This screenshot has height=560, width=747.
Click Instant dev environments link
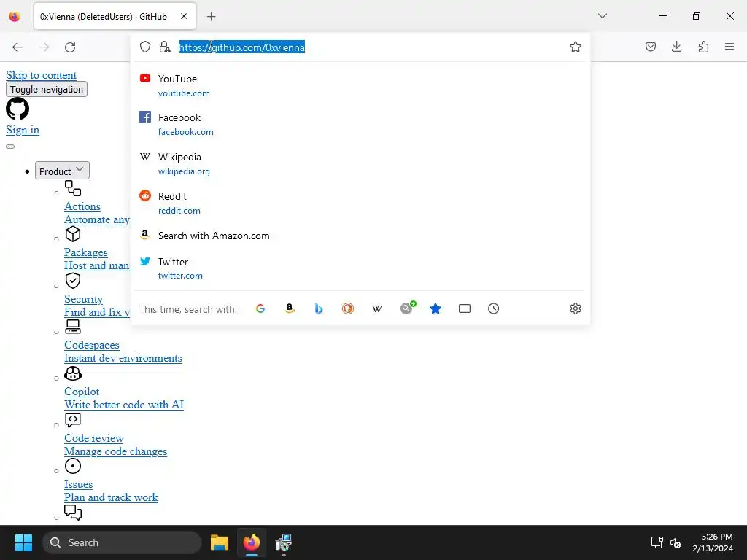coord(123,358)
